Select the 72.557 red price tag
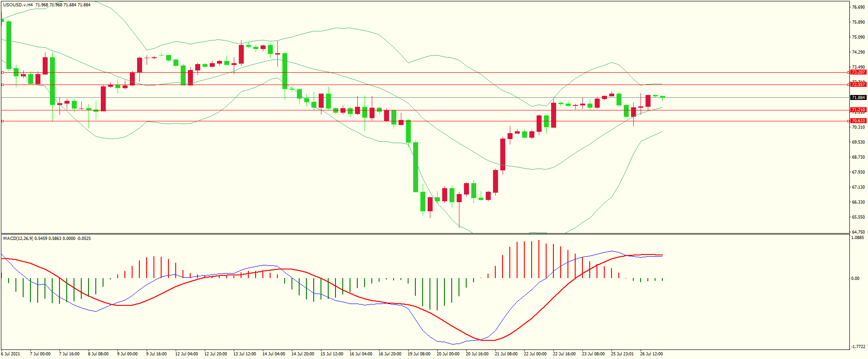 point(858,85)
